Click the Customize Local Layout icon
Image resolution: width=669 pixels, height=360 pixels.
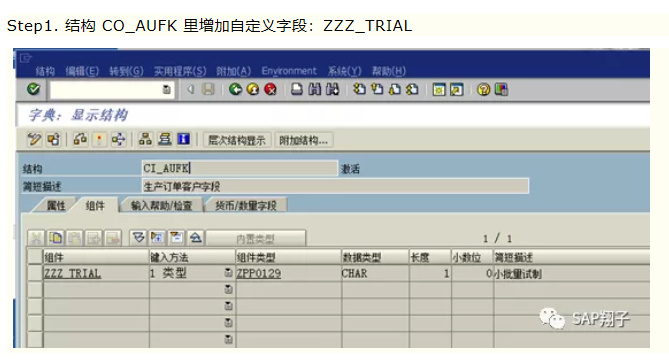point(501,90)
